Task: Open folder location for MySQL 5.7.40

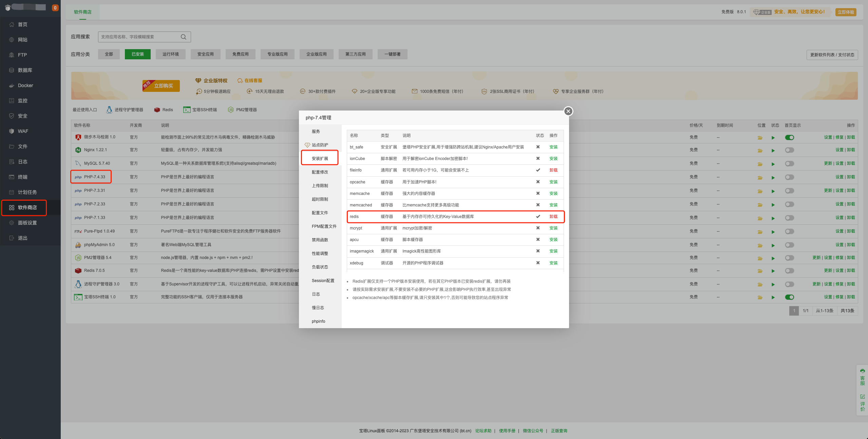Action: pyautogui.click(x=760, y=164)
